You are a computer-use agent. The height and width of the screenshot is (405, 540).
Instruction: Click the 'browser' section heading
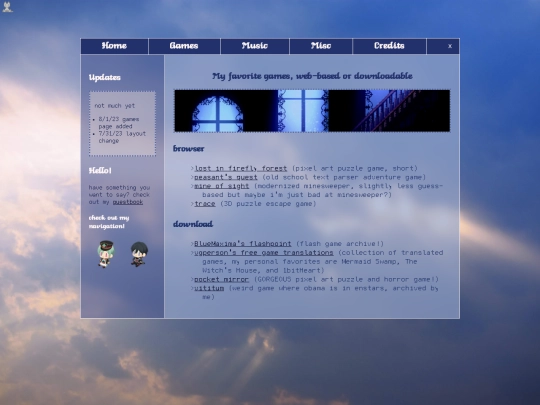(188, 149)
